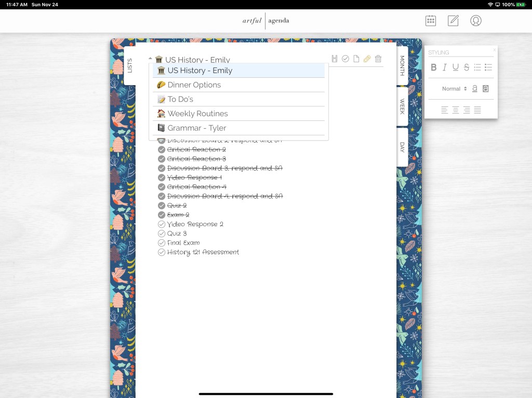This screenshot has width=532, height=398.
Task: Collapse the list selector arrow beside US History
Action: 150,59
